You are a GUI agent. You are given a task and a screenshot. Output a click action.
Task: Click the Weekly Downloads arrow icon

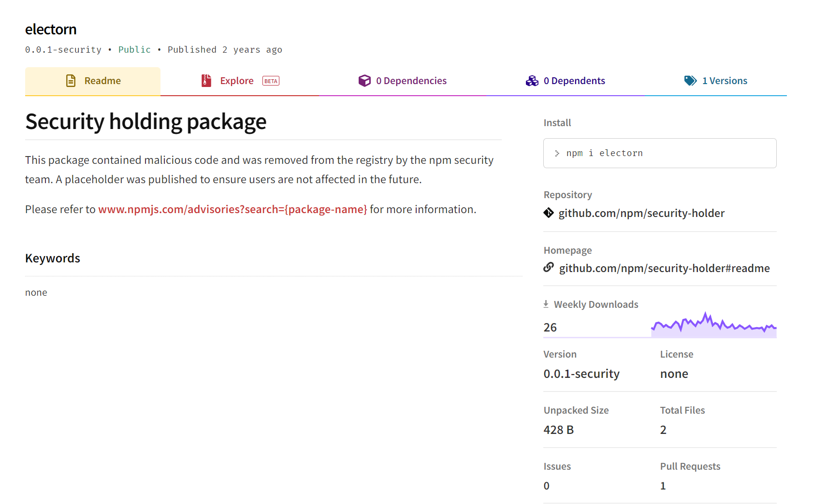[546, 304]
